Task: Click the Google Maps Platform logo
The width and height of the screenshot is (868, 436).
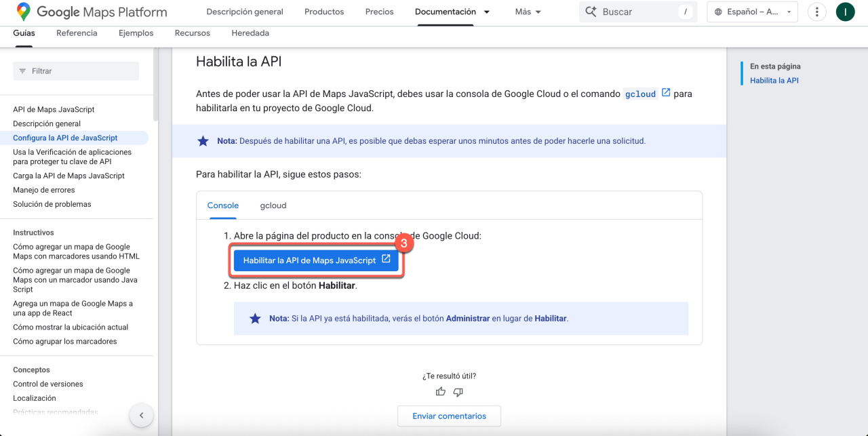Action: 92,12
